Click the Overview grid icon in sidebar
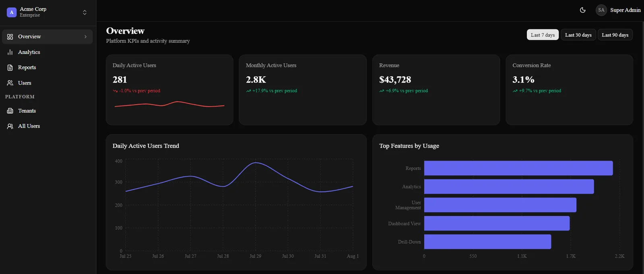644x274 pixels. pyautogui.click(x=10, y=37)
